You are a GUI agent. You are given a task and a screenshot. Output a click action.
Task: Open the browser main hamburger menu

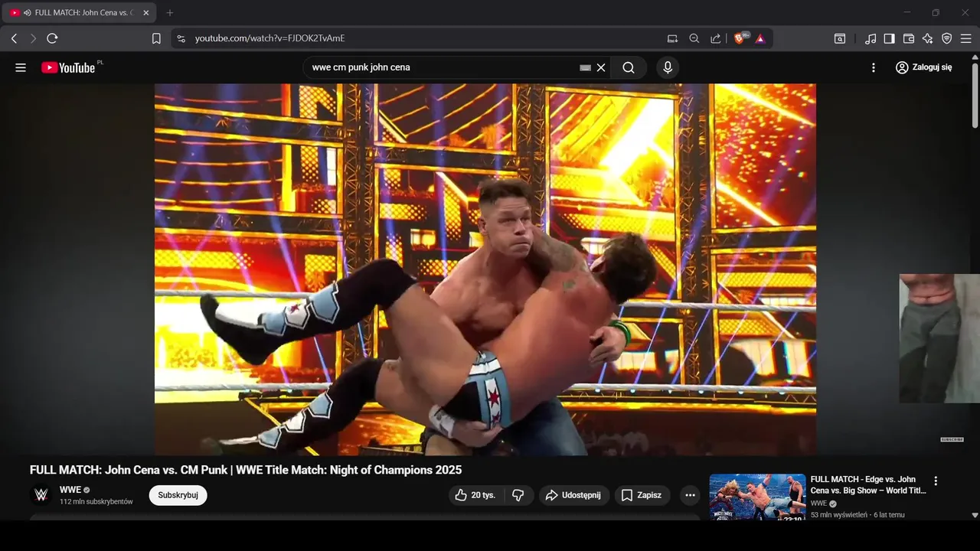pos(966,38)
